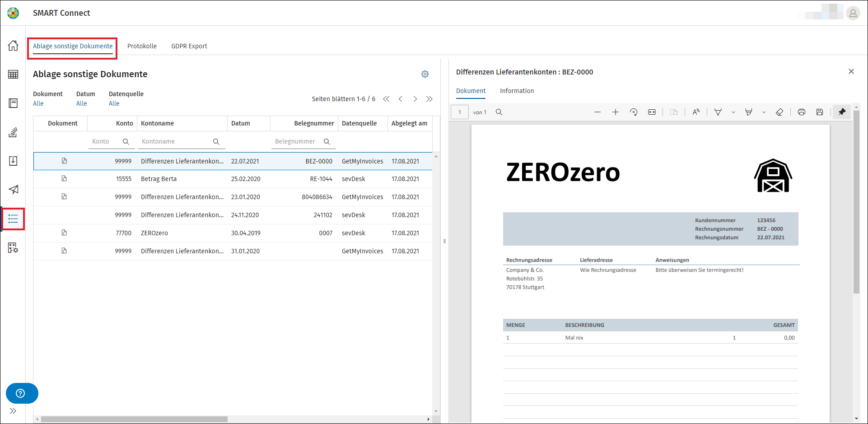Click the blue help question button
Viewport: 868px width, 424px height.
pyautogui.click(x=22, y=393)
